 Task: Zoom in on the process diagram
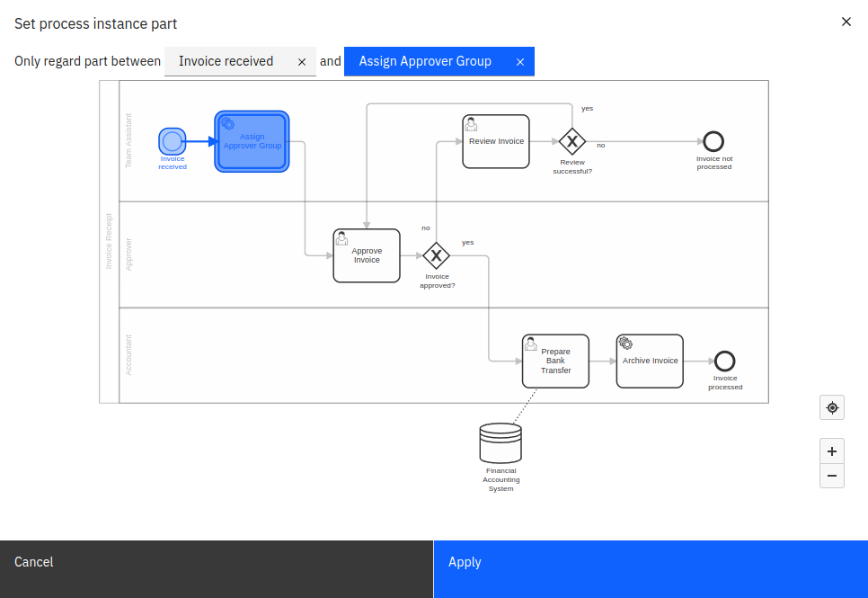[x=831, y=451]
